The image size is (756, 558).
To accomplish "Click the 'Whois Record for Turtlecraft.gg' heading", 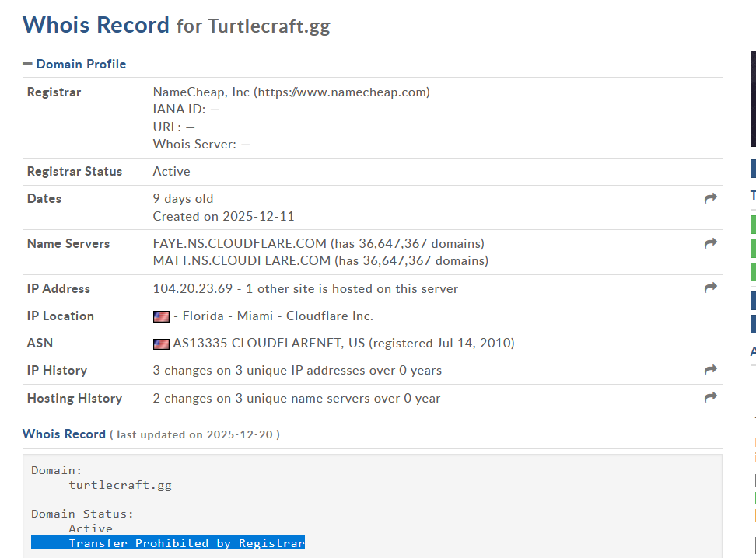I will (x=177, y=25).
